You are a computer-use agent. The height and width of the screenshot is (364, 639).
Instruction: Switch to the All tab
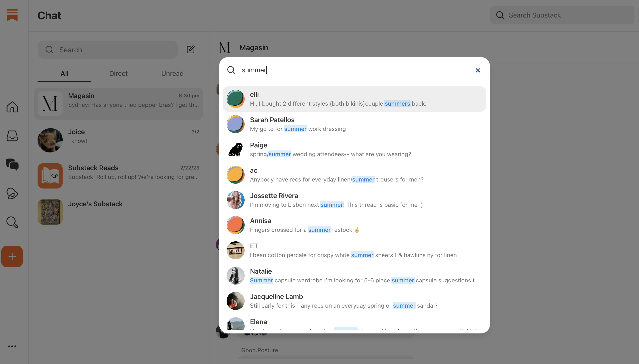click(64, 73)
